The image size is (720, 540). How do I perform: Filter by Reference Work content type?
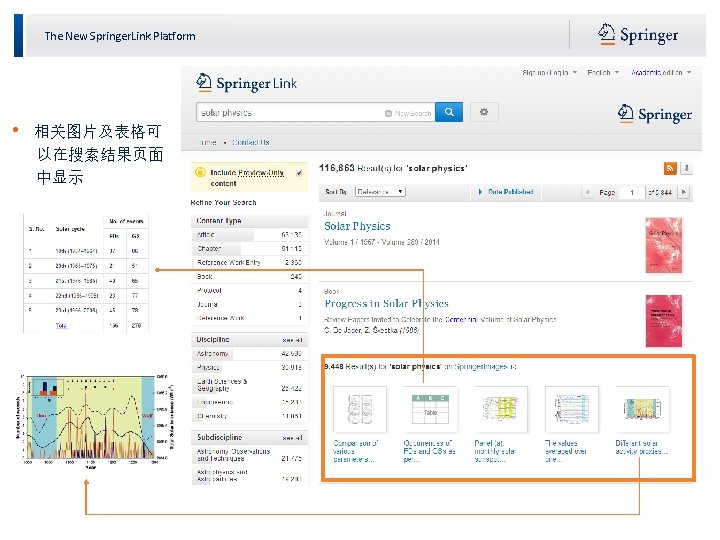249,318
